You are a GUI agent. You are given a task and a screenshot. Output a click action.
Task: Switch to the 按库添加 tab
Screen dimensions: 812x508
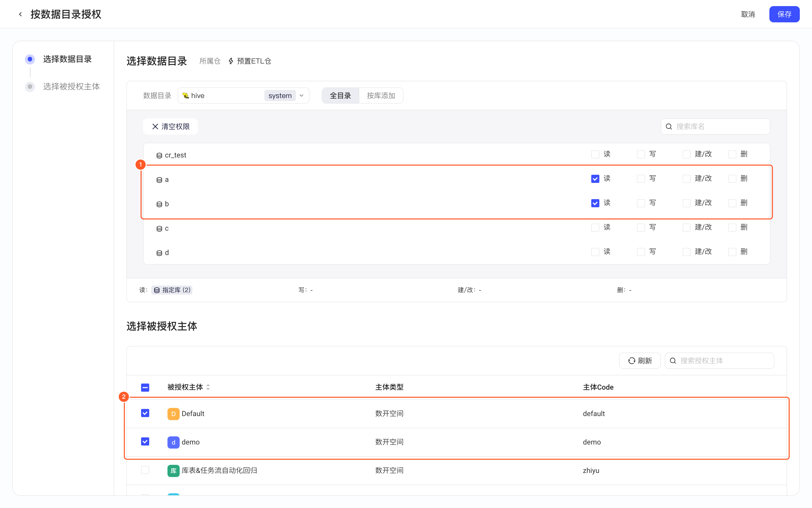[381, 96]
